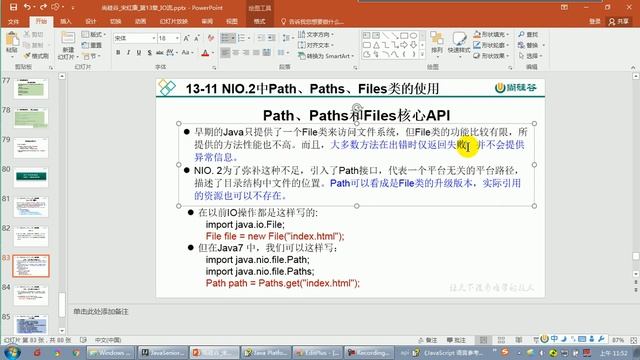The width and height of the screenshot is (640, 360).
Task: Open the font size dropdown
Action: coord(177,38)
